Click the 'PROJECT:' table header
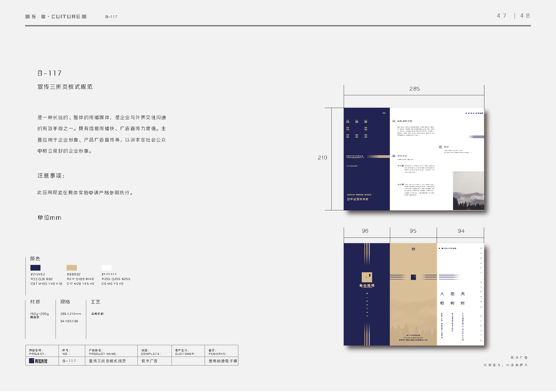 (37, 354)
